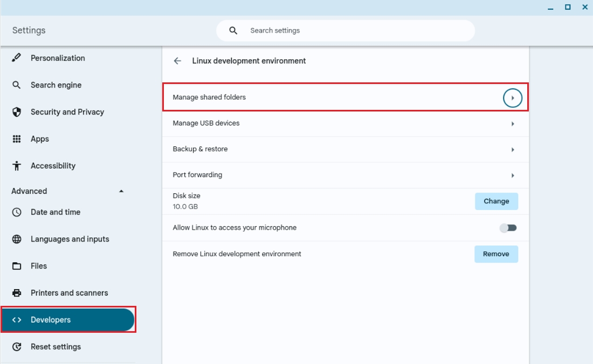Click the Remove Linux environment button
The image size is (593, 364).
click(x=496, y=254)
